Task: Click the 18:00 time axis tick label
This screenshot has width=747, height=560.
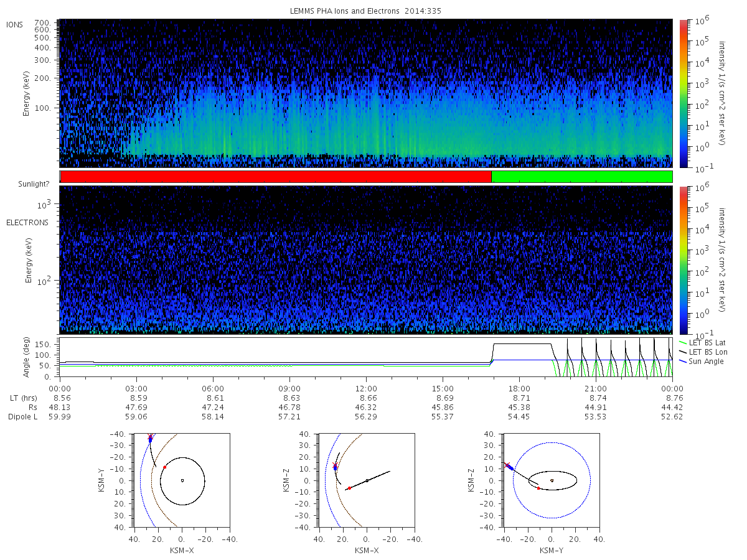Action: [519, 387]
